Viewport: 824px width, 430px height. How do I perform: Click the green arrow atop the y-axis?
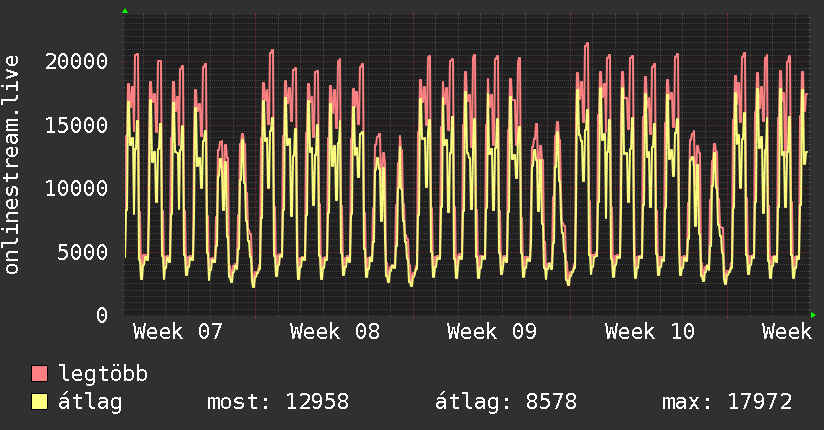pos(124,10)
